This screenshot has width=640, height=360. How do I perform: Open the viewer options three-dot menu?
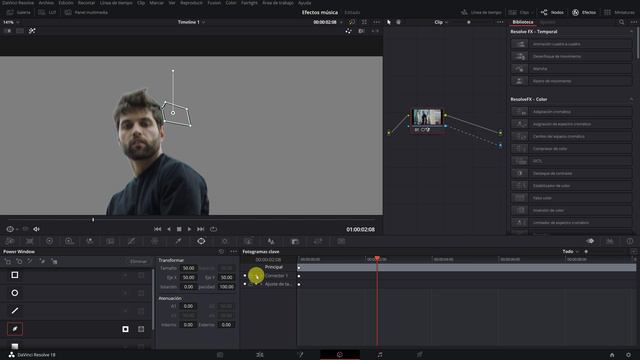(x=376, y=22)
